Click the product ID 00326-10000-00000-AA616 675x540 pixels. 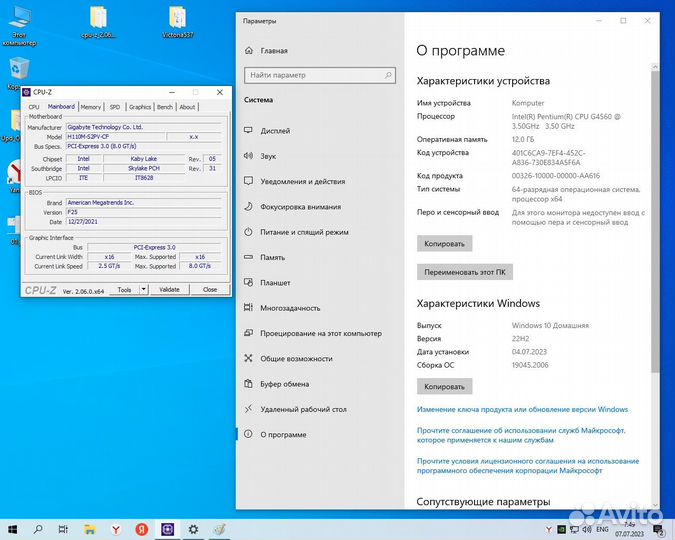coord(555,176)
